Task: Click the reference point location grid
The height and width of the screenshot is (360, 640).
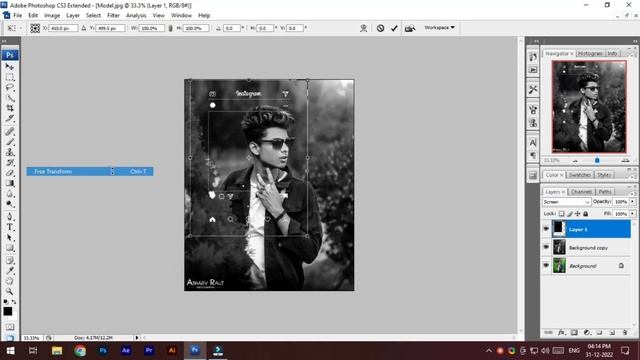Action: (35, 28)
